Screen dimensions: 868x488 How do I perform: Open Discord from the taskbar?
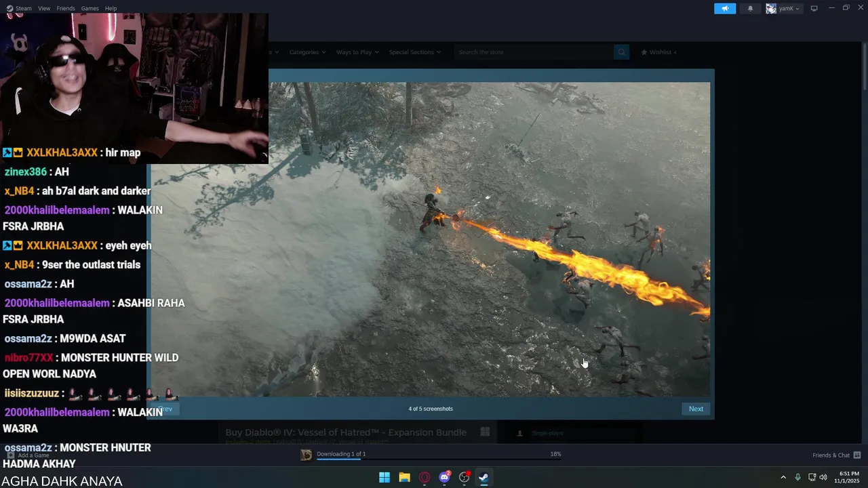(444, 477)
